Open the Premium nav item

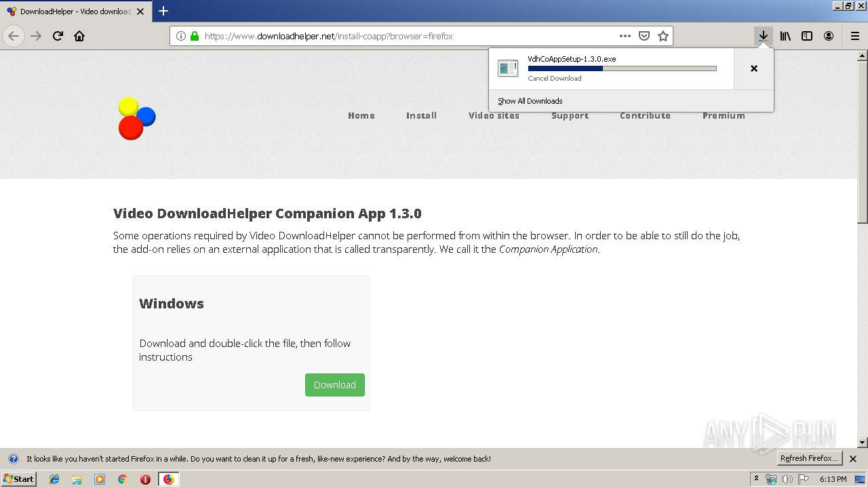click(724, 115)
